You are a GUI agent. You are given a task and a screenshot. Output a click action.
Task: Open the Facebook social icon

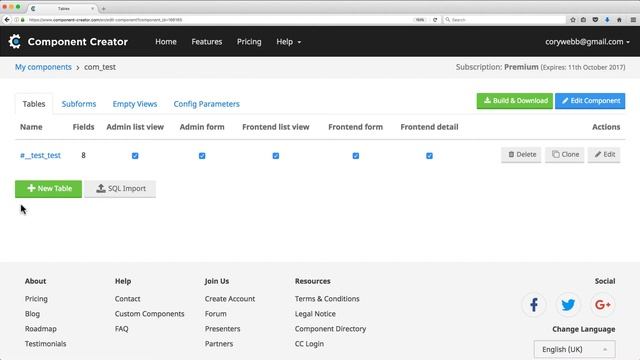pyautogui.click(x=533, y=304)
